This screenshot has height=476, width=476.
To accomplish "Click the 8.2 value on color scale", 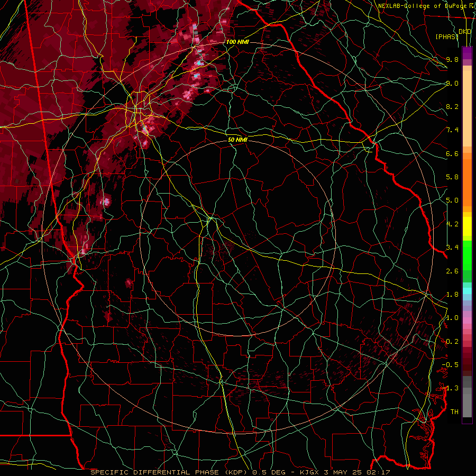I will 452,106.
